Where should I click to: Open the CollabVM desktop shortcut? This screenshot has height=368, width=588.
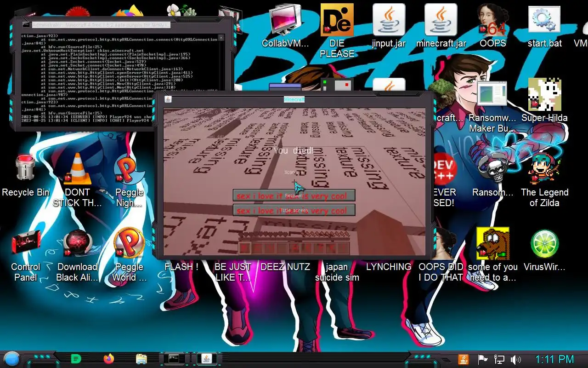(285, 27)
